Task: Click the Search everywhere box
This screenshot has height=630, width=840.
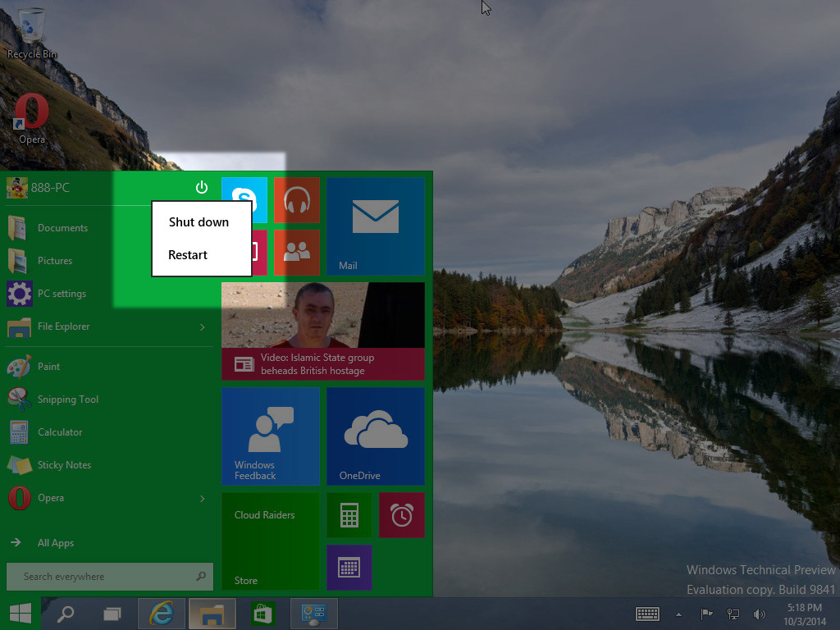Action: (110, 577)
